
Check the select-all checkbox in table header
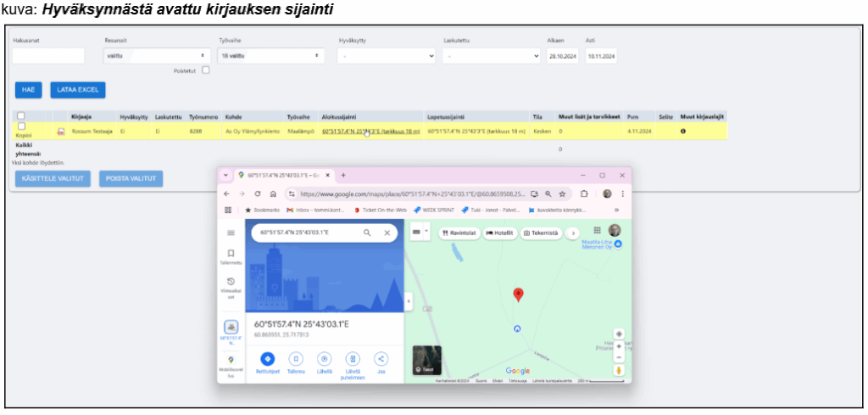pyautogui.click(x=21, y=116)
